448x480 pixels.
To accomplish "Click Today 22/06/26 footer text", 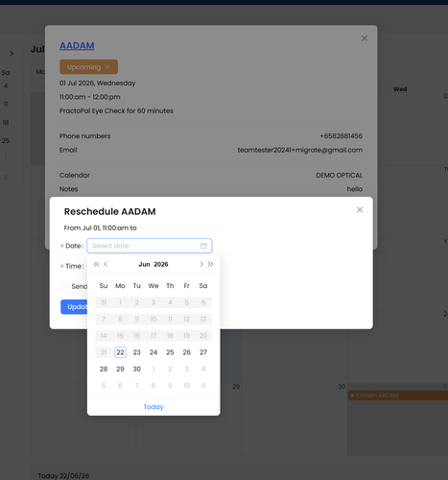I will click(63, 476).
